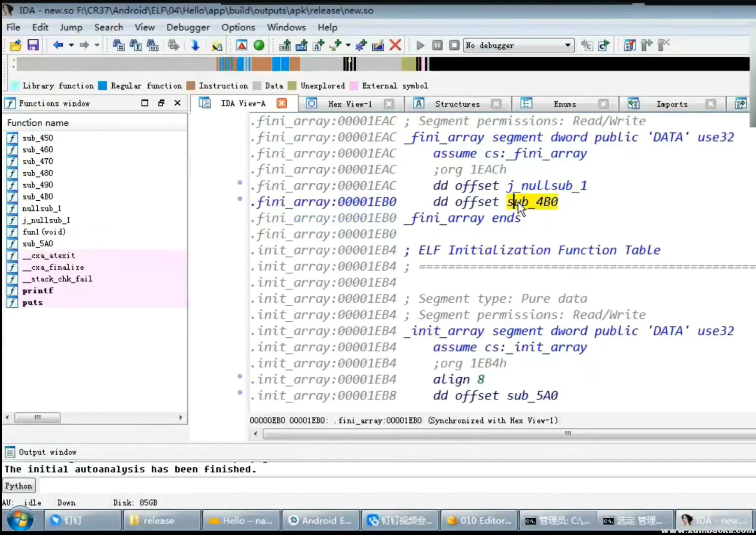Click the back navigation blue arrow
This screenshot has width=756, height=535.
tap(57, 45)
